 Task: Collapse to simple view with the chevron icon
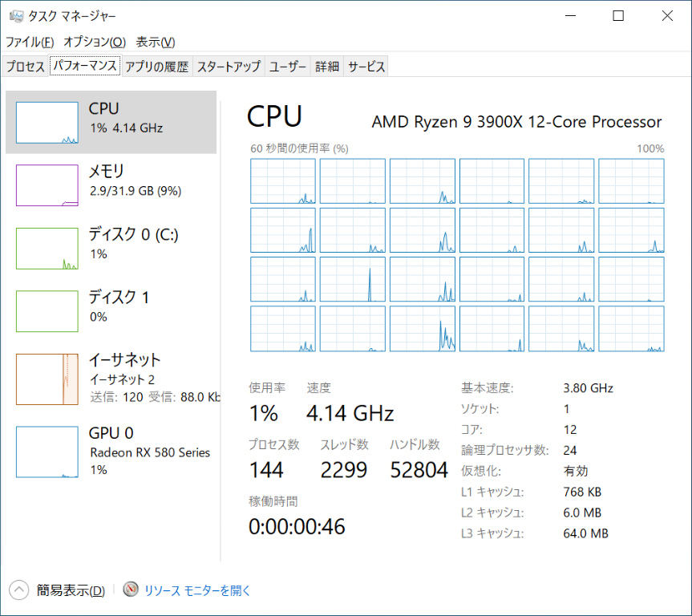[19, 590]
